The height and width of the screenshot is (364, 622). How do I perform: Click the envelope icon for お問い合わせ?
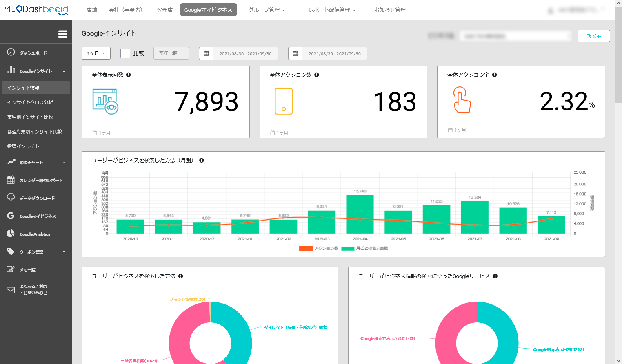pos(11,290)
